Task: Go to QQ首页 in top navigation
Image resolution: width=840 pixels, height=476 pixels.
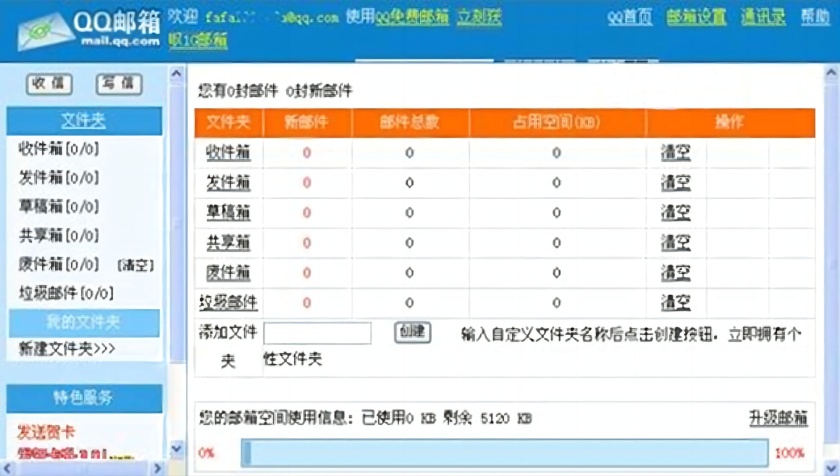Action: pyautogui.click(x=629, y=18)
